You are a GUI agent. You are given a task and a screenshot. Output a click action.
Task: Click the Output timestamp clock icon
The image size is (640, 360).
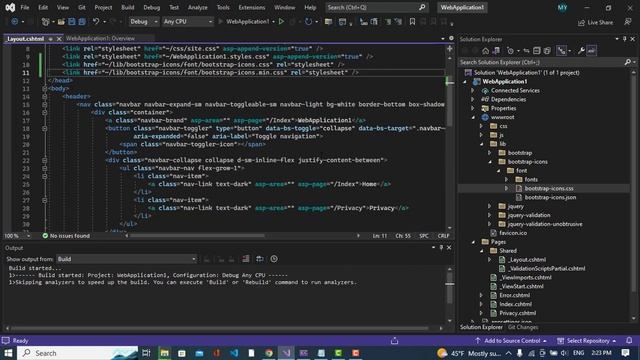coord(274,259)
